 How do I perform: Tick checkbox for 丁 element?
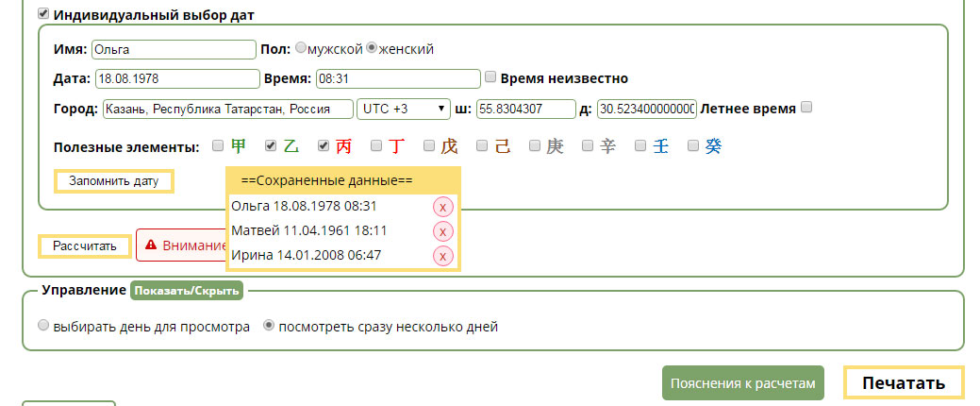coord(375,145)
